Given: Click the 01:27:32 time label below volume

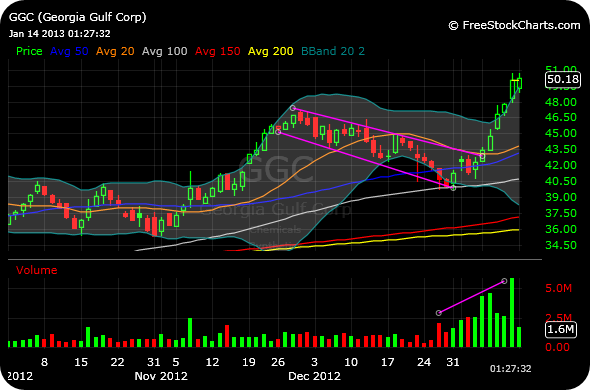Looking at the screenshot, I should click(x=511, y=369).
